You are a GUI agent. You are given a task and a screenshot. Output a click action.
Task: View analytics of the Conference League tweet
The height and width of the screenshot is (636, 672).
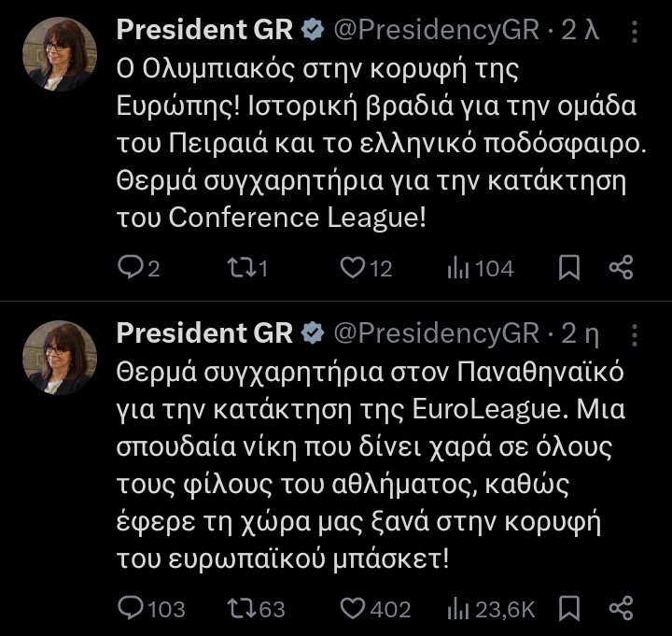457,269
